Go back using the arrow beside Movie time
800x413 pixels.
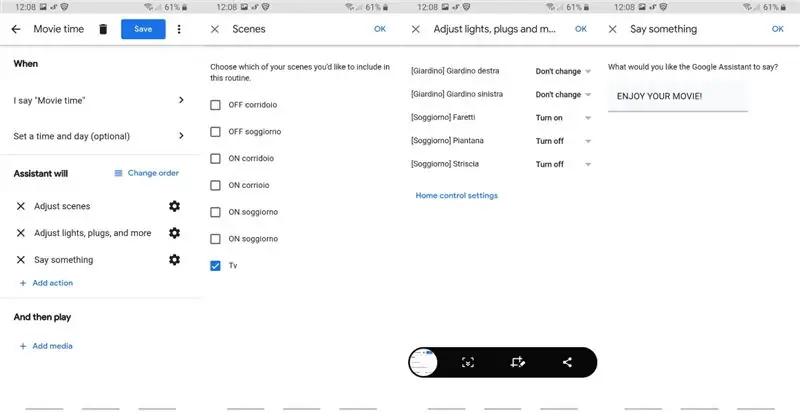(16, 29)
